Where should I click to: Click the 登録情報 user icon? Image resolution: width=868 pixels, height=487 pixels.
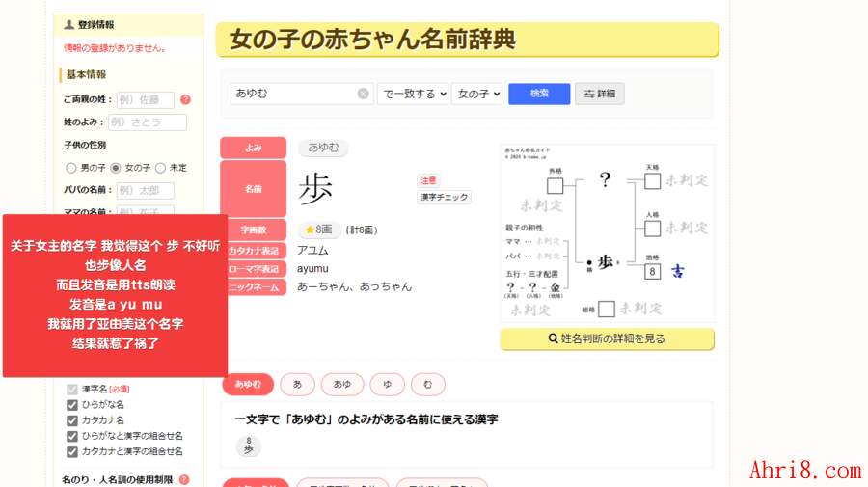tap(68, 25)
